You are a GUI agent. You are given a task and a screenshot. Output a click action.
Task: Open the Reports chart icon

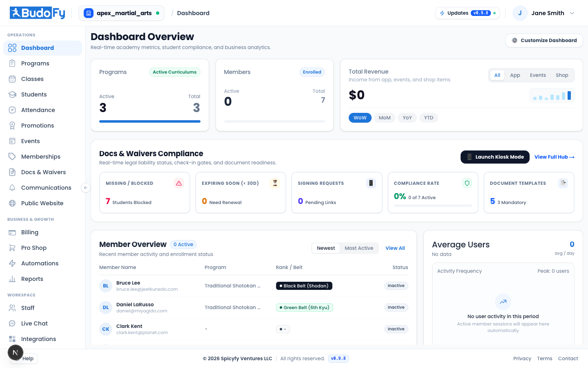(12, 279)
